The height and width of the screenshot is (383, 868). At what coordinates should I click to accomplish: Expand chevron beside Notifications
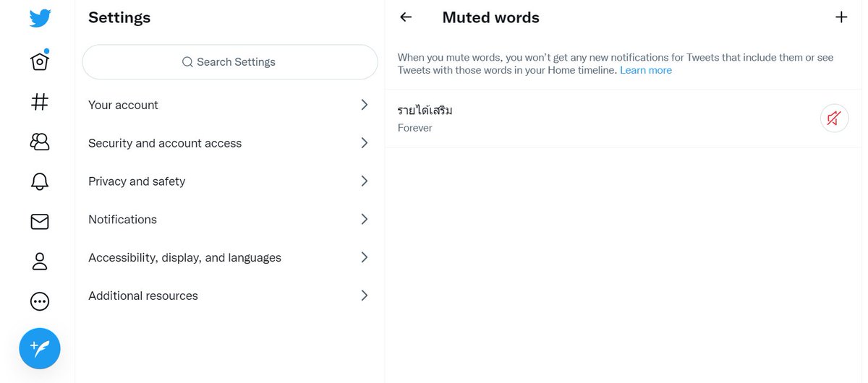[364, 219]
